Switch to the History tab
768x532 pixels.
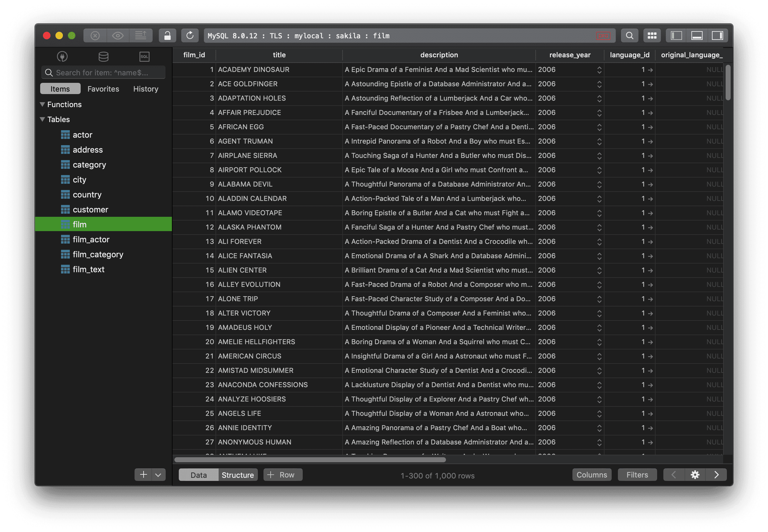(146, 89)
